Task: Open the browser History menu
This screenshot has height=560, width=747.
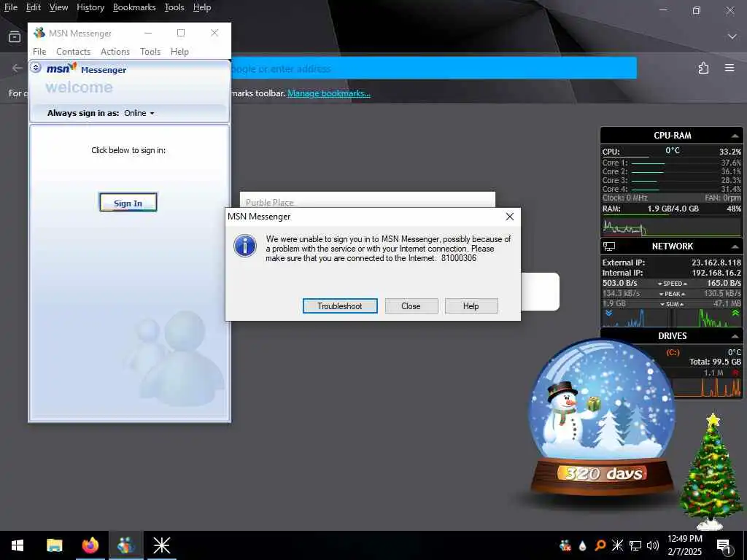Action: pos(90,7)
